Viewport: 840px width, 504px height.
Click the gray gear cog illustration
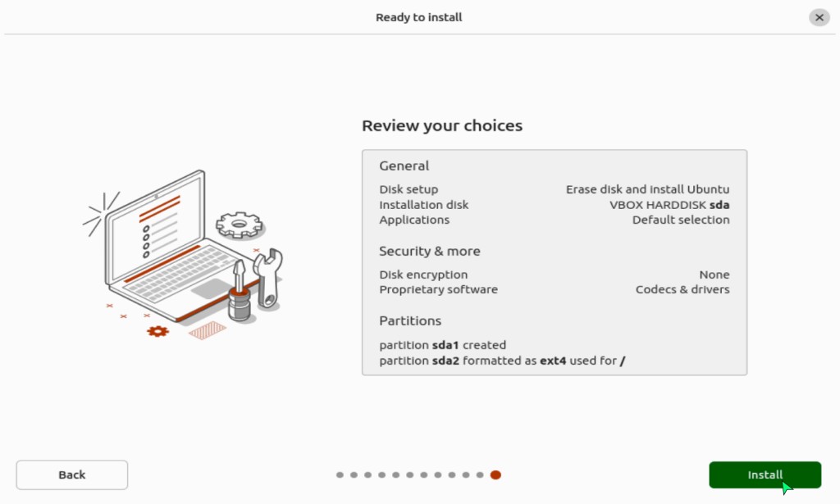click(239, 224)
